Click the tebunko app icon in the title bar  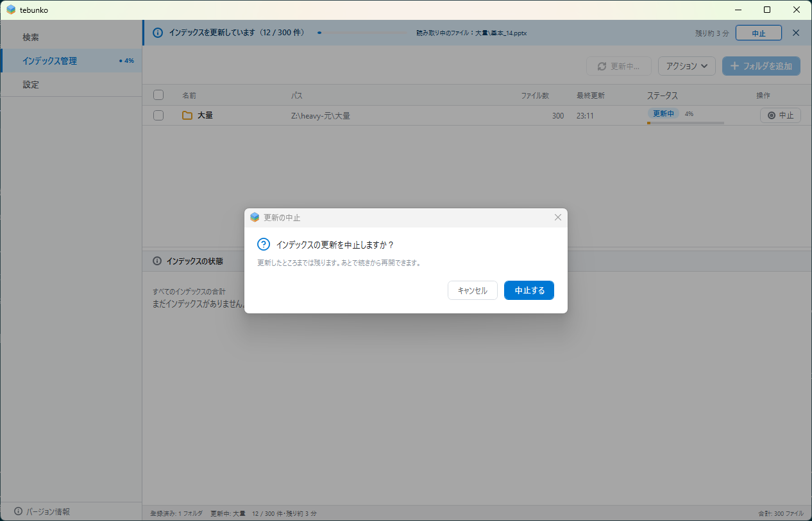(x=11, y=10)
